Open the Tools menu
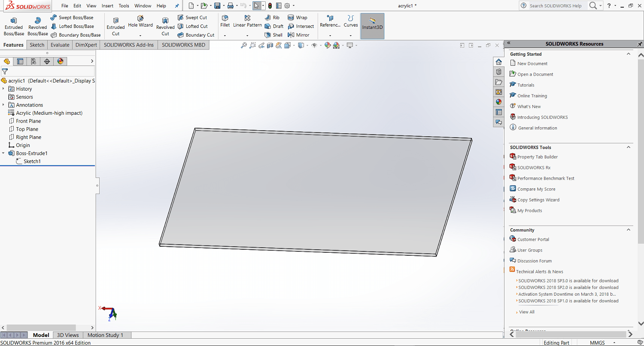The image size is (644, 346). click(124, 6)
